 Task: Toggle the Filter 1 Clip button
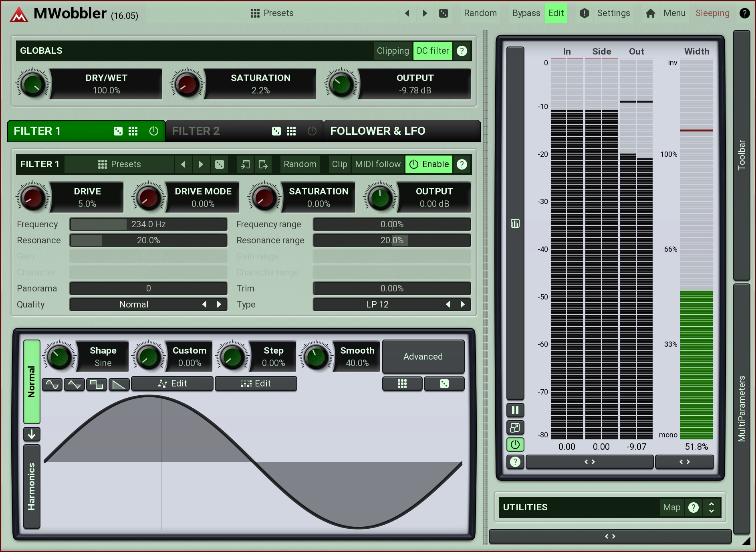pyautogui.click(x=339, y=164)
